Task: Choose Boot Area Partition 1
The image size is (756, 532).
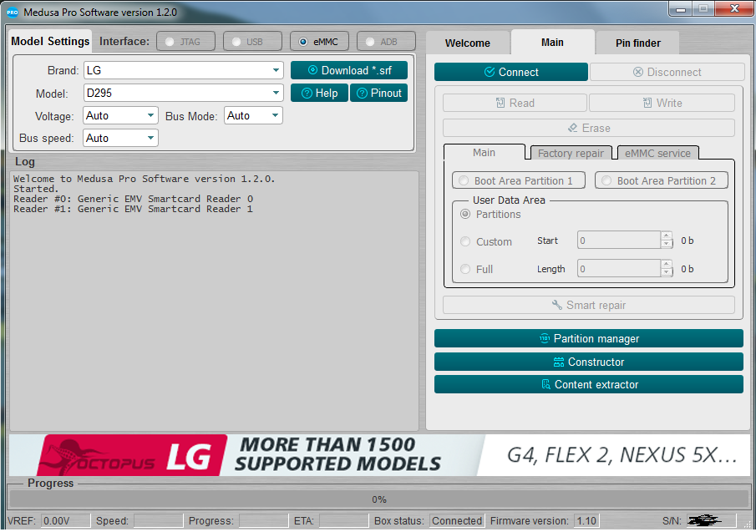Action: click(519, 180)
